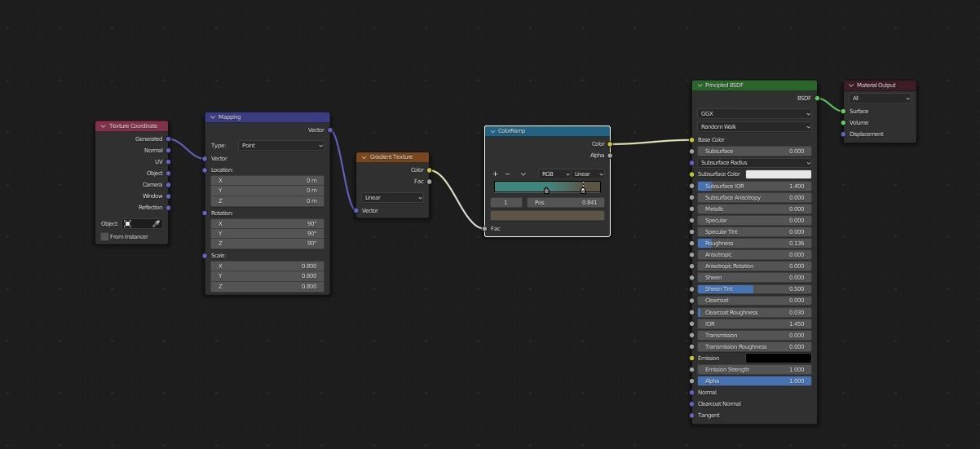This screenshot has height=449, width=980.
Task: Click the black Emission color swatch
Action: pyautogui.click(x=779, y=358)
